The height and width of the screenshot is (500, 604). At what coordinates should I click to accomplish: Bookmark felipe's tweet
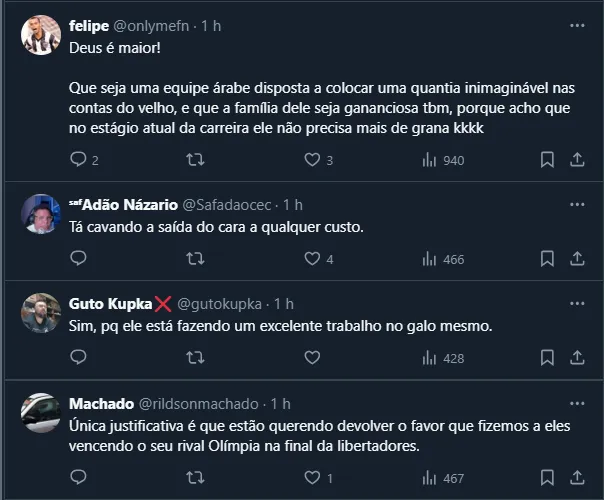547,160
